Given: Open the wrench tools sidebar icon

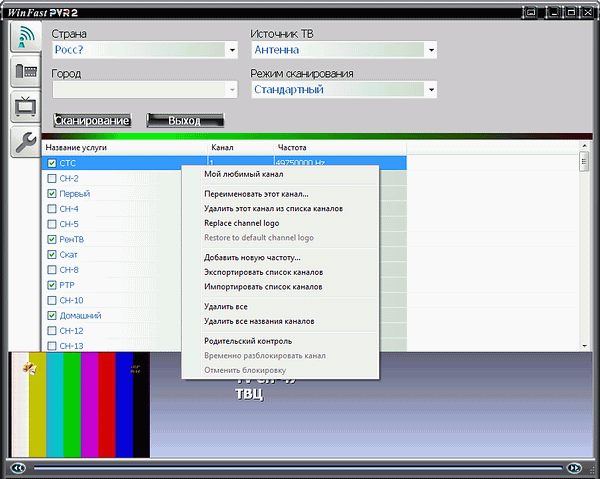Looking at the screenshot, I should (23, 142).
